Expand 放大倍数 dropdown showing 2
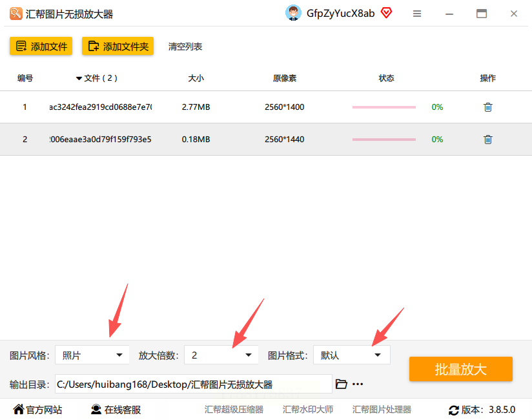 point(221,355)
